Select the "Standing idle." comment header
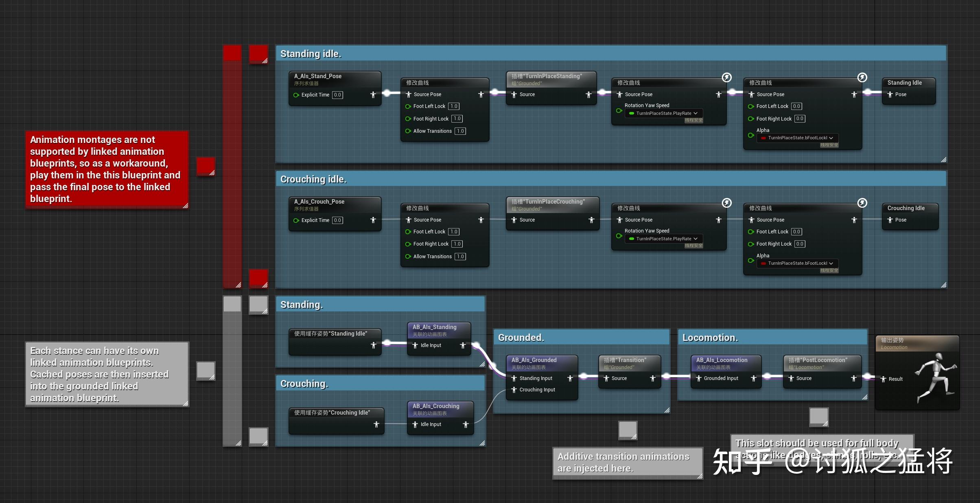 311,53
